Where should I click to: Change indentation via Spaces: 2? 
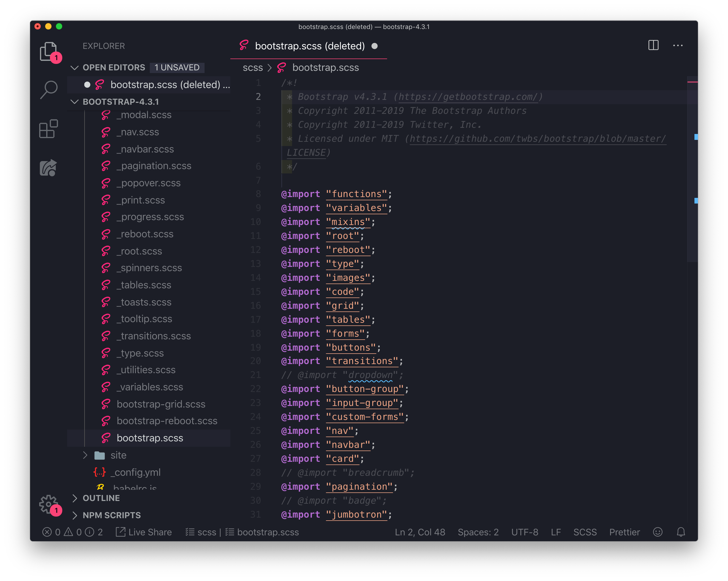[x=478, y=532]
